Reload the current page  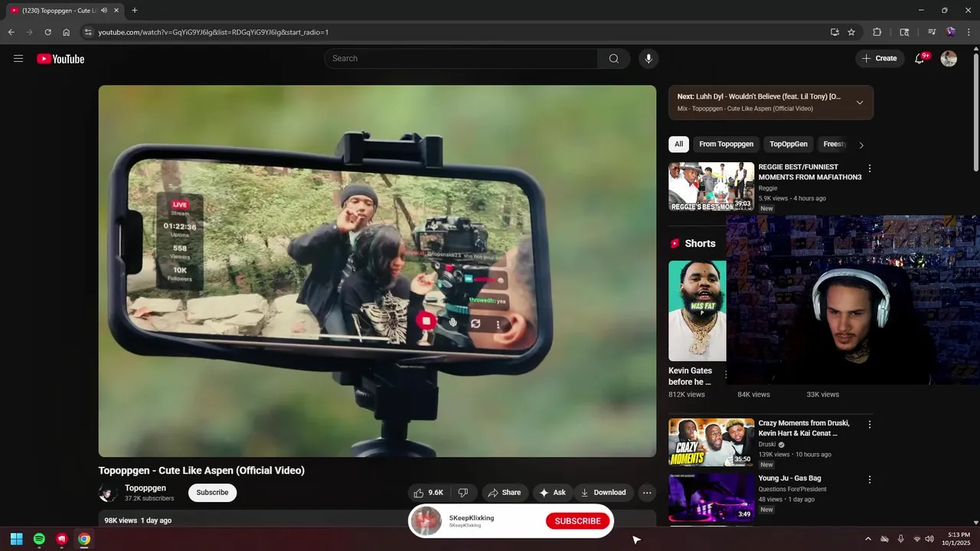tap(47, 32)
